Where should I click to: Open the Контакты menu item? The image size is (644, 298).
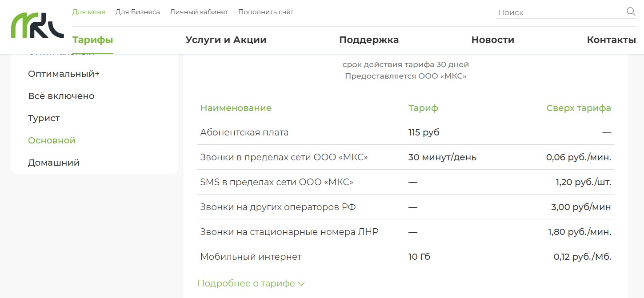pos(612,40)
